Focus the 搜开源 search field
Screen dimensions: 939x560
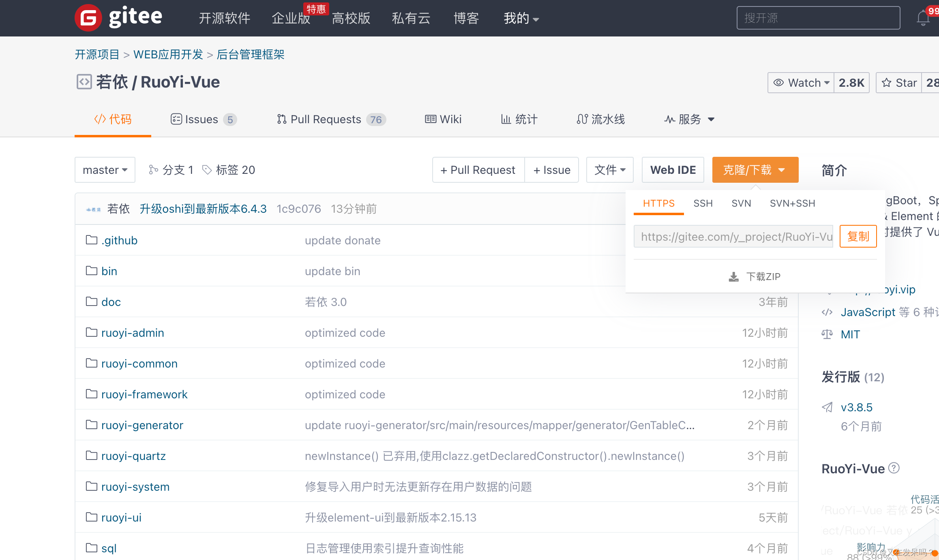pyautogui.click(x=818, y=18)
